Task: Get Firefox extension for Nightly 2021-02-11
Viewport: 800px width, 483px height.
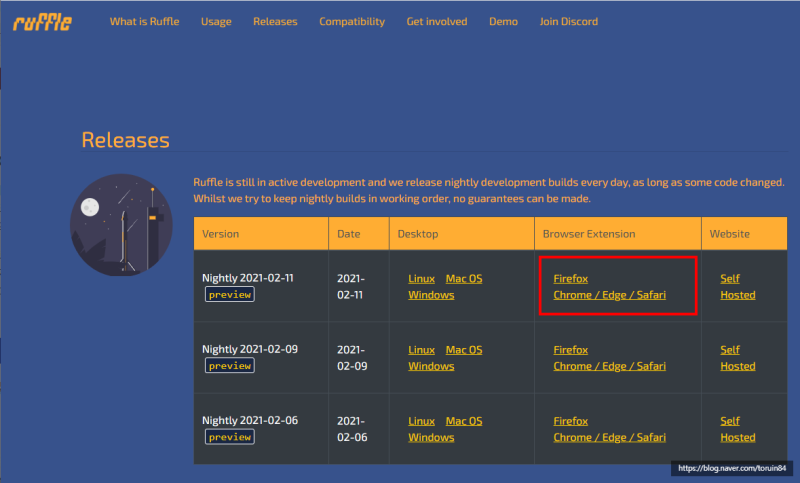Action: pos(570,278)
